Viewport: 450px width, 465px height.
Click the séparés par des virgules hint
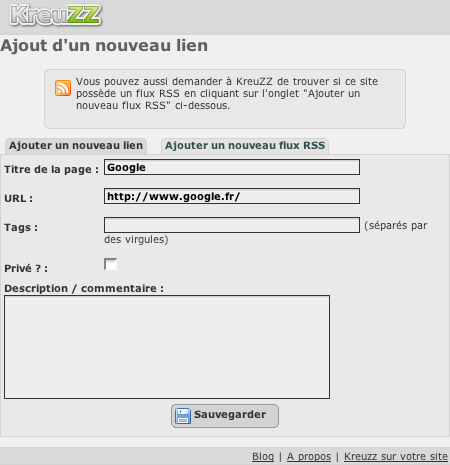click(x=266, y=232)
